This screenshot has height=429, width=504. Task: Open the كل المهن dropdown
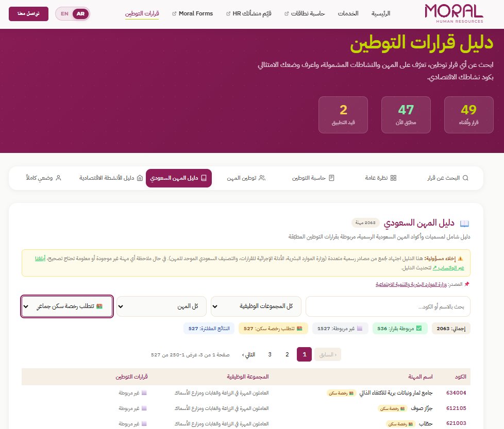coord(161,306)
